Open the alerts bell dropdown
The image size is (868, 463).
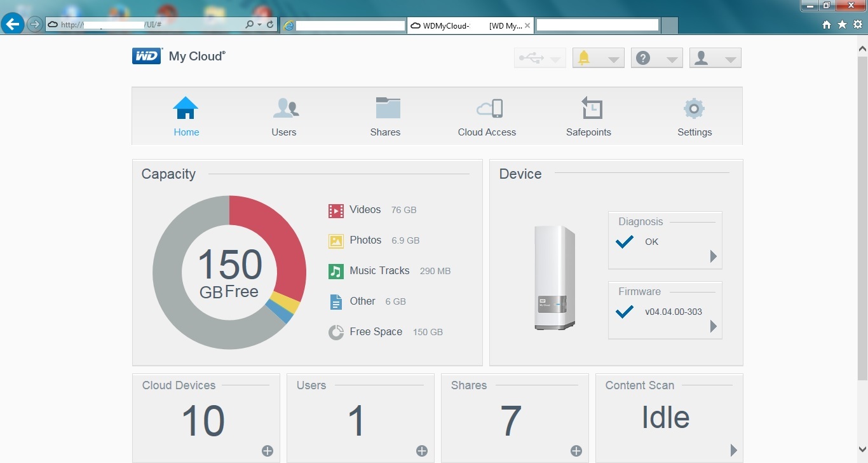[x=599, y=58]
